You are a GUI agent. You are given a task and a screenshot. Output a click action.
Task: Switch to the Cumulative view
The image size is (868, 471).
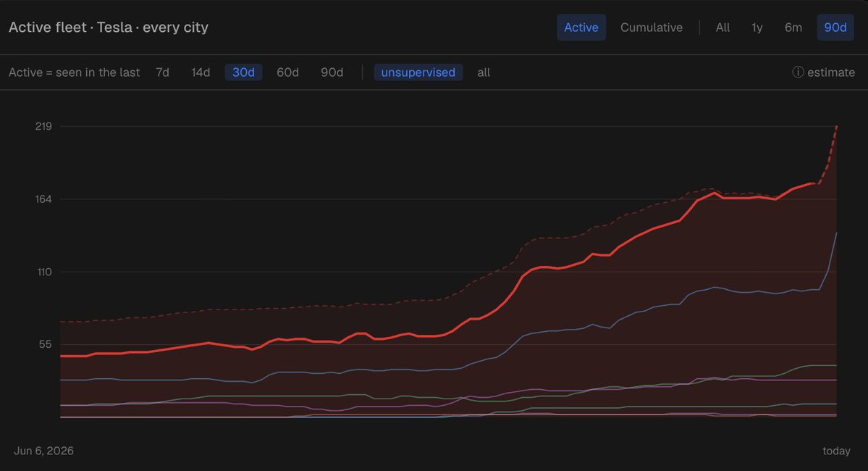(x=651, y=27)
